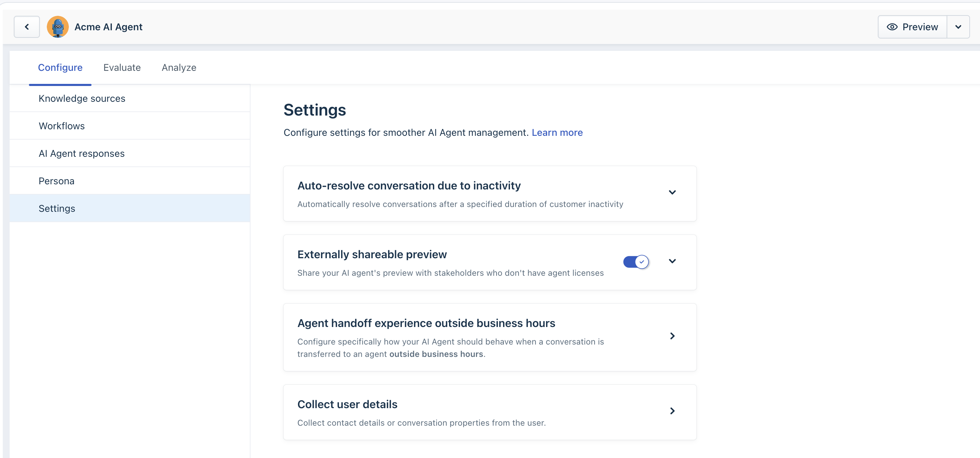Select the Configure tab
The height and width of the screenshot is (458, 980).
(60, 68)
